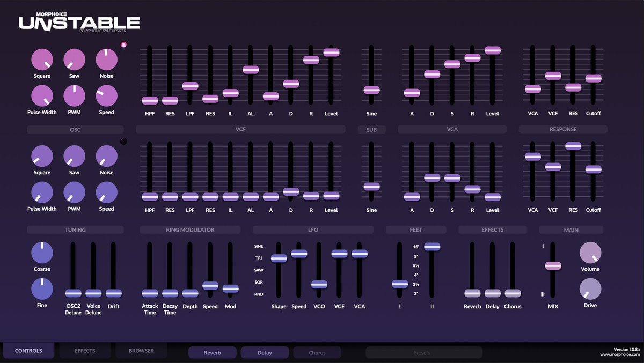
Task: Click the Feet I slider handle
Action: click(400, 284)
